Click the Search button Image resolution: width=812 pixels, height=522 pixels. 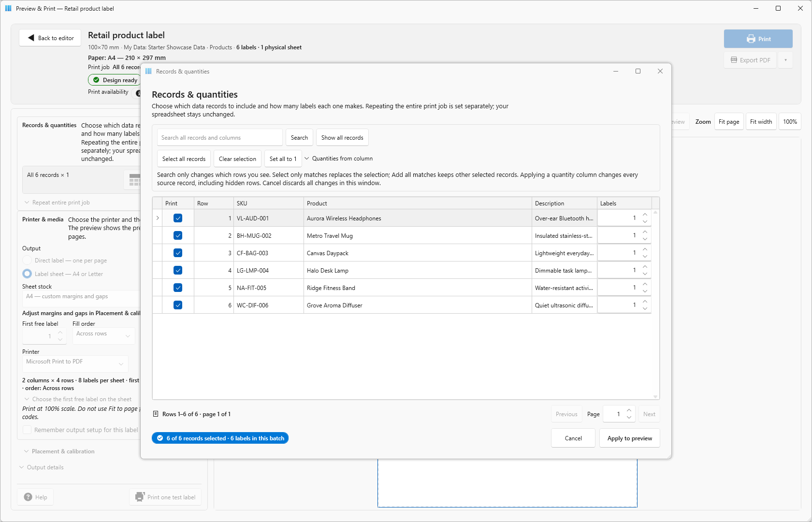(x=299, y=137)
